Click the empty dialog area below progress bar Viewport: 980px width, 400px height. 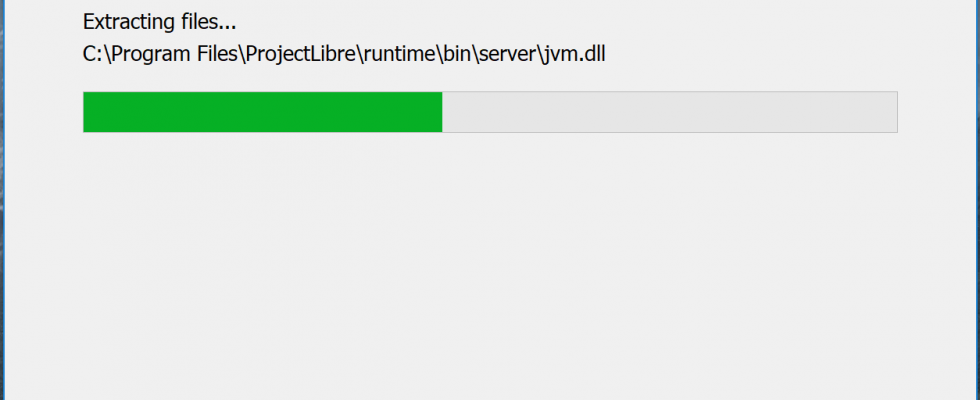490,262
